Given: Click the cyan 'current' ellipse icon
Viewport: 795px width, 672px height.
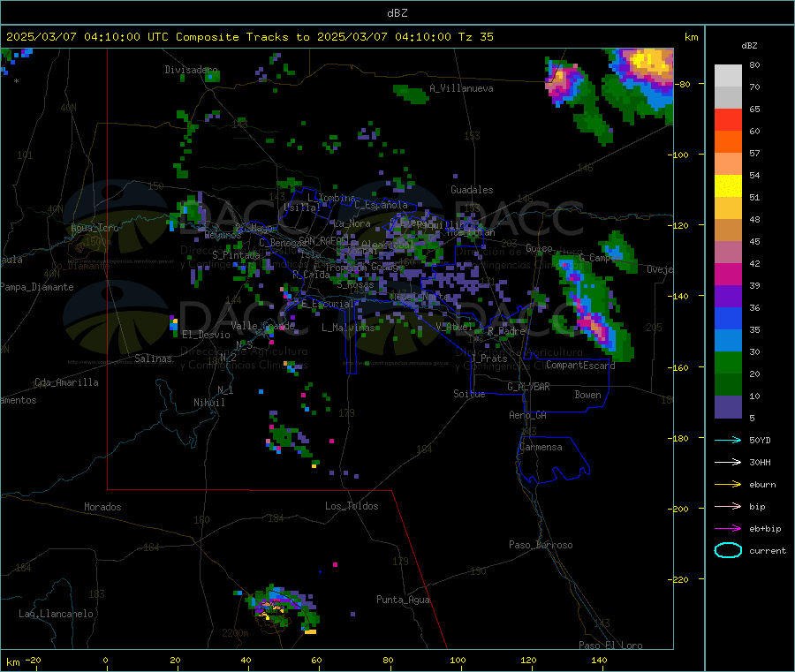Looking at the screenshot, I should [728, 550].
